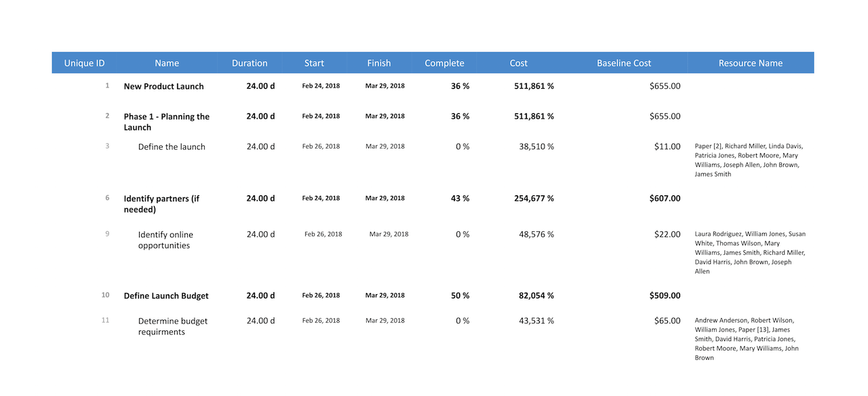868x396 pixels.
Task: Select the Identify online opportunities task
Action: (x=165, y=240)
